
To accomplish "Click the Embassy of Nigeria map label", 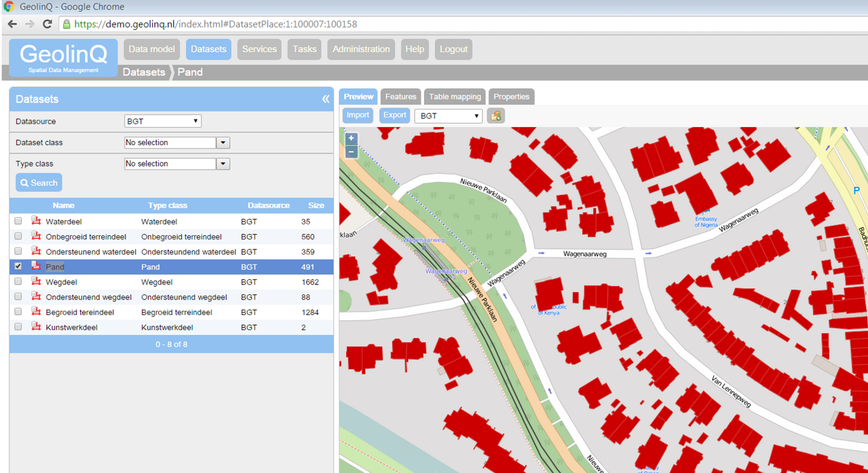I will pyautogui.click(x=706, y=222).
